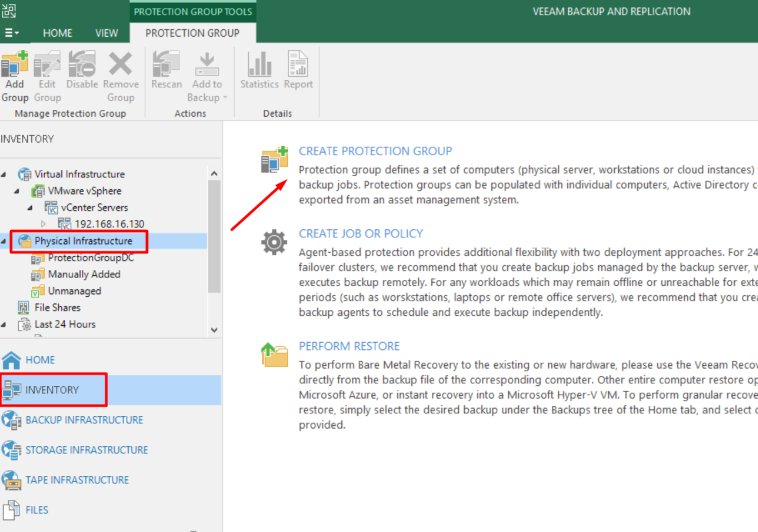Click the Create Job or Policy gear icon

pyautogui.click(x=274, y=243)
